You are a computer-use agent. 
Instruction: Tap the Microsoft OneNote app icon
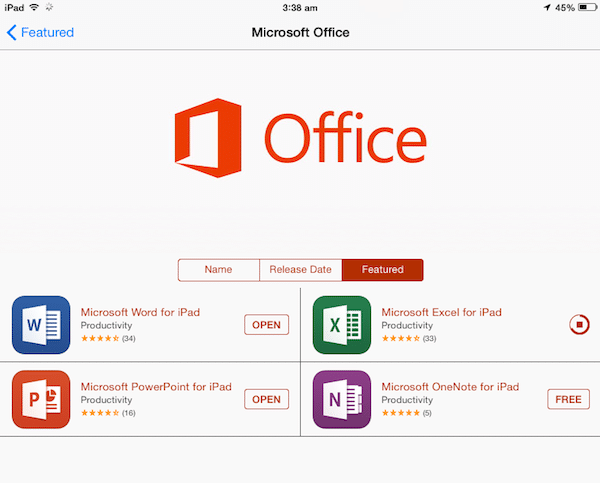[x=342, y=399]
